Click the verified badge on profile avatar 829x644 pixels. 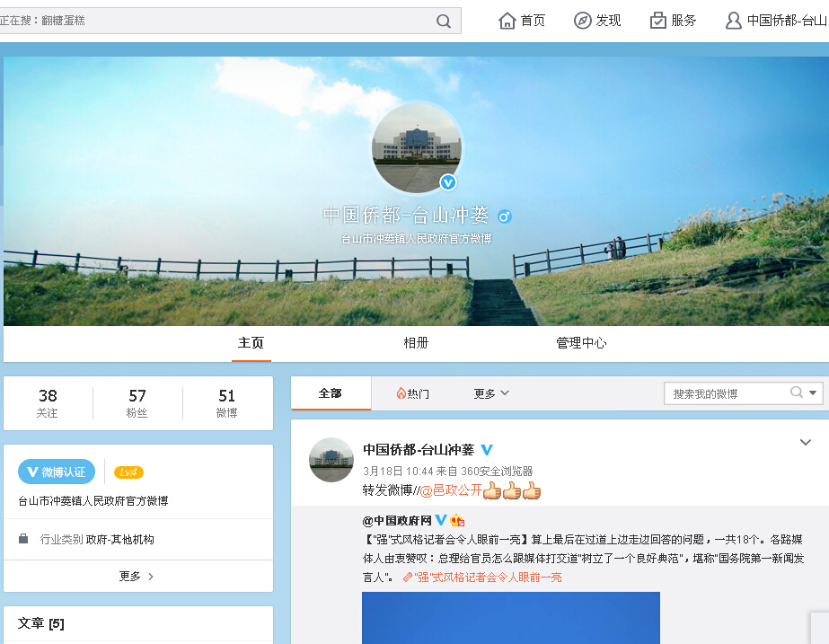(448, 183)
